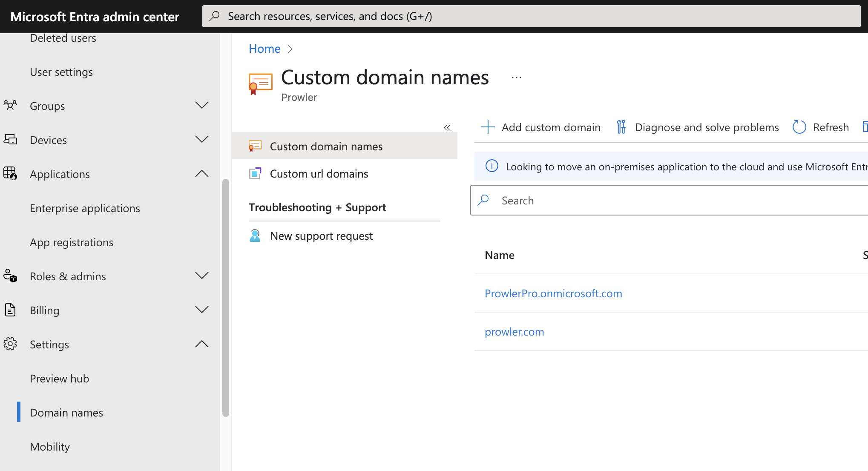Click the Home breadcrumb link

pos(264,48)
